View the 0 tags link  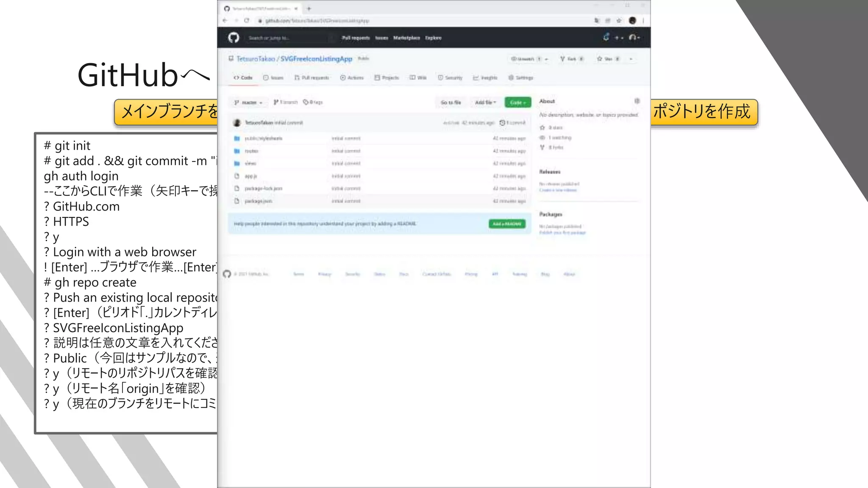[313, 102]
